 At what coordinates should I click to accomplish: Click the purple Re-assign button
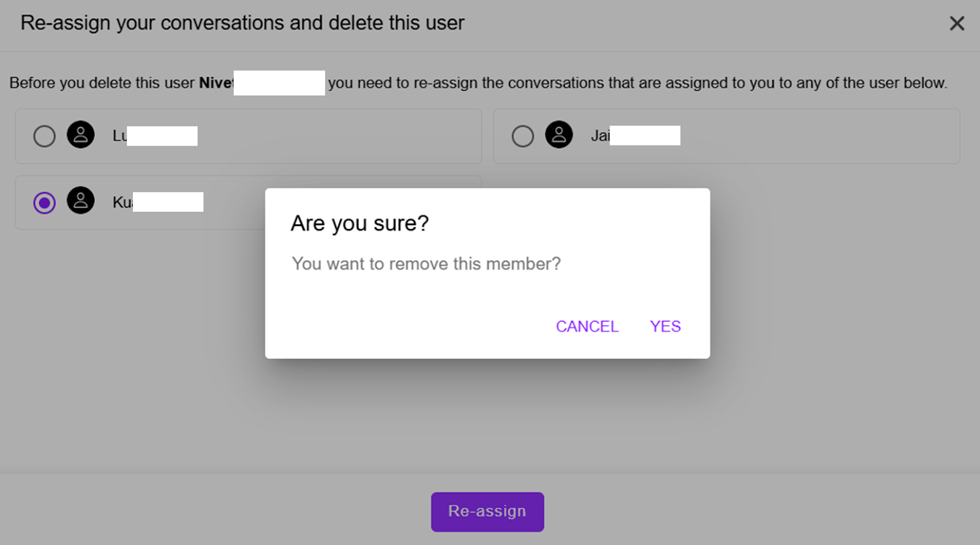488,512
